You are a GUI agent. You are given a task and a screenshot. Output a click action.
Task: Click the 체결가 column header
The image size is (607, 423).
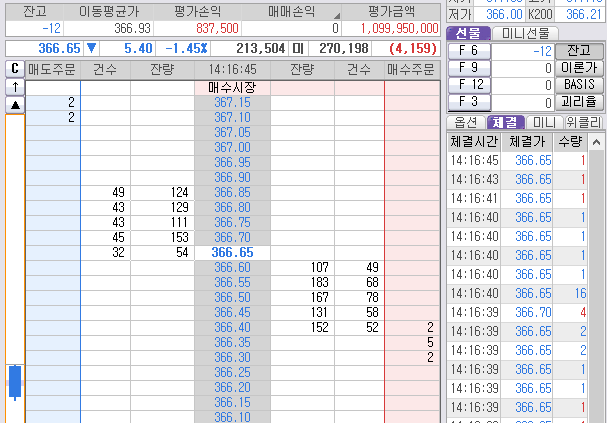pos(527,142)
